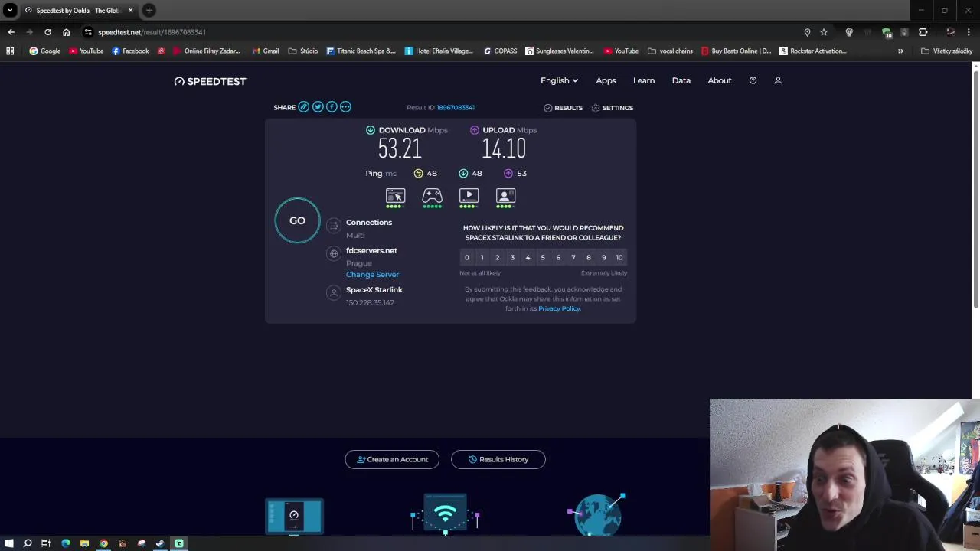The height and width of the screenshot is (551, 980).
Task: Open Apps in the navigation
Action: click(606, 80)
